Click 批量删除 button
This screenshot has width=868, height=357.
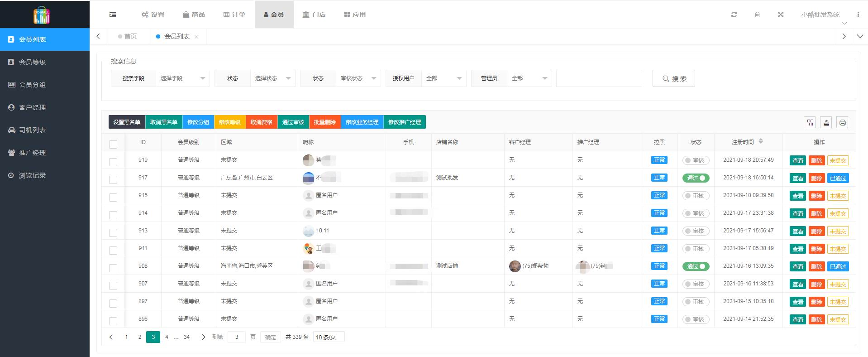pos(325,122)
